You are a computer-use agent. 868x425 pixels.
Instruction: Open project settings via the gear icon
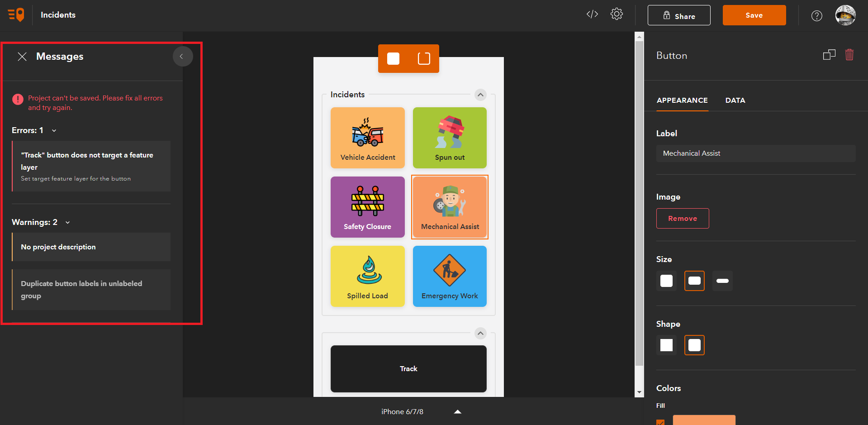[x=617, y=14]
